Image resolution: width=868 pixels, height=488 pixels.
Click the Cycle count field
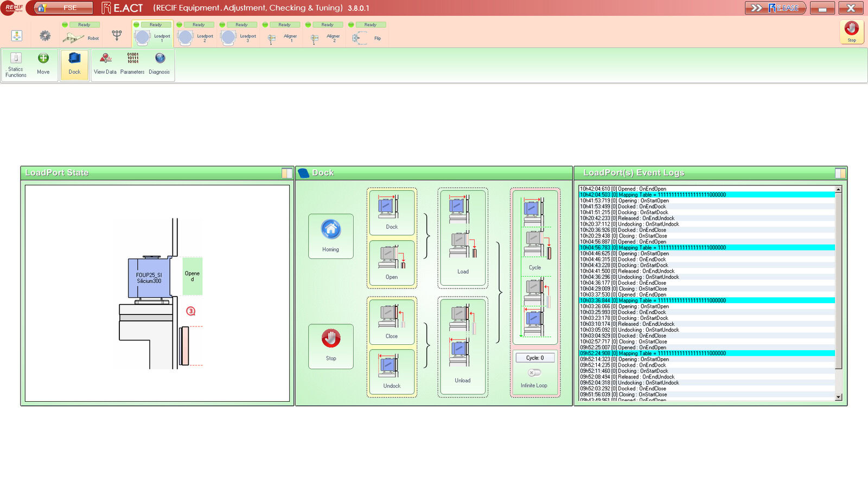pyautogui.click(x=534, y=358)
